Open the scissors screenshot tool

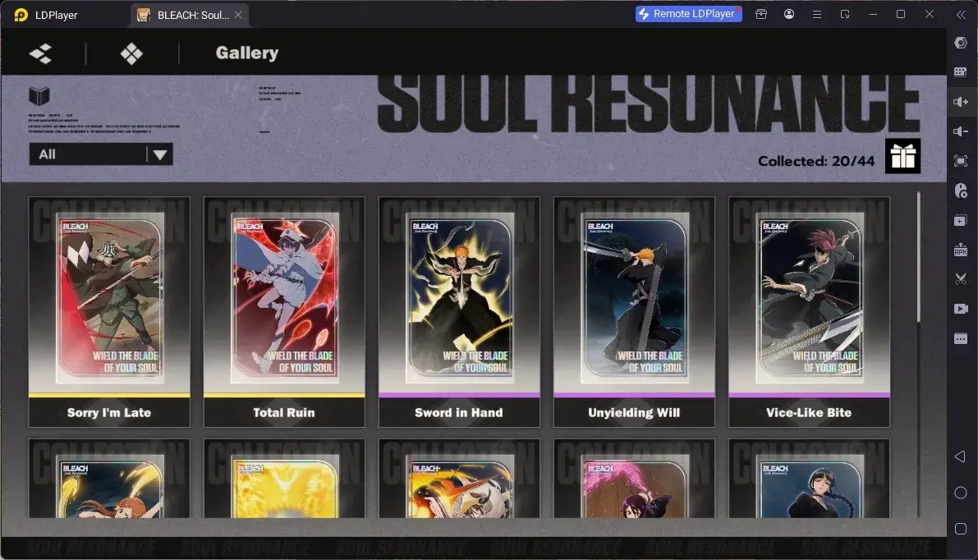(961, 278)
